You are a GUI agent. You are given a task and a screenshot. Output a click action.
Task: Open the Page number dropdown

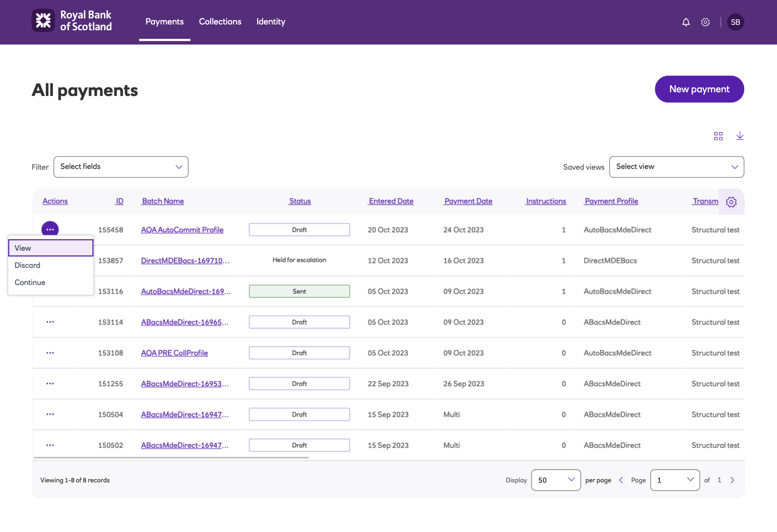pos(675,480)
